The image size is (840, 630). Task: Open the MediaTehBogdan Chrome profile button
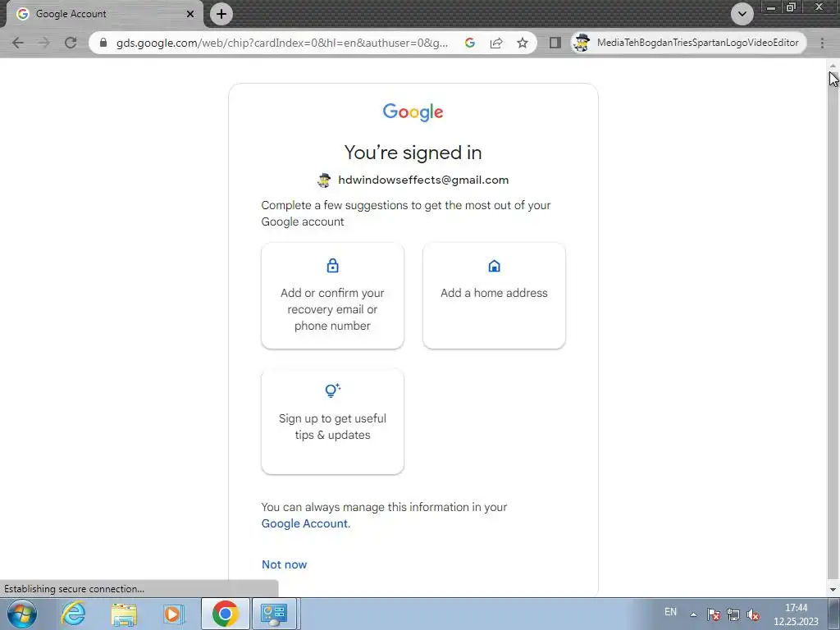tap(689, 43)
